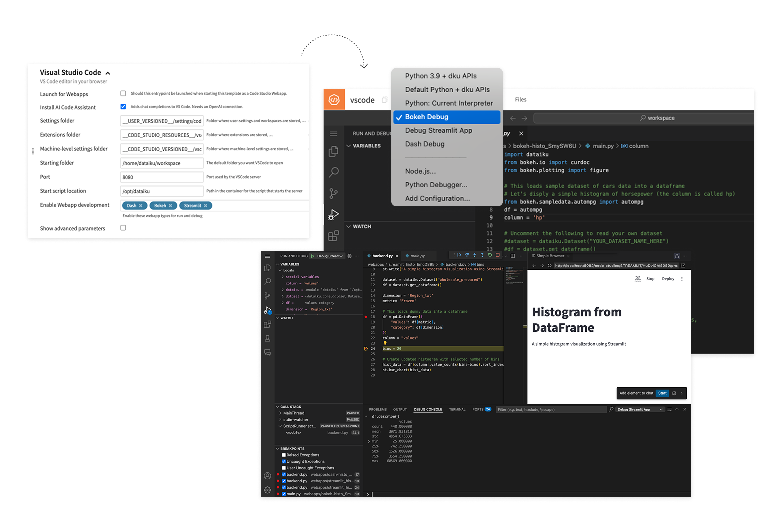Switch to the PROBLEMS panel tab
The height and width of the screenshot is (532, 782).
coord(378,409)
